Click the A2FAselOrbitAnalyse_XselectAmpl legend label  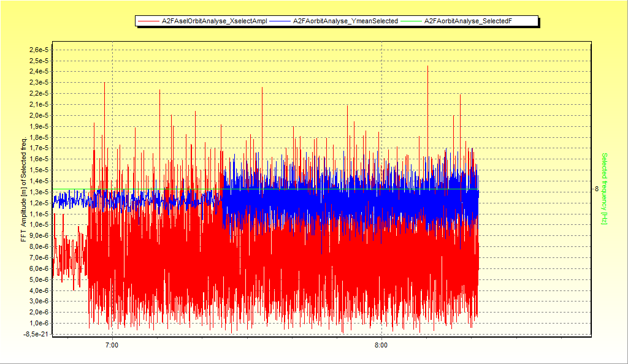pos(214,21)
